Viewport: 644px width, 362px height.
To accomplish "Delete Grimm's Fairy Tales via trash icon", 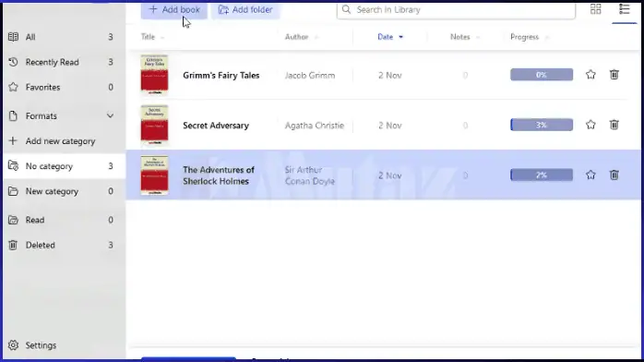I will point(614,75).
